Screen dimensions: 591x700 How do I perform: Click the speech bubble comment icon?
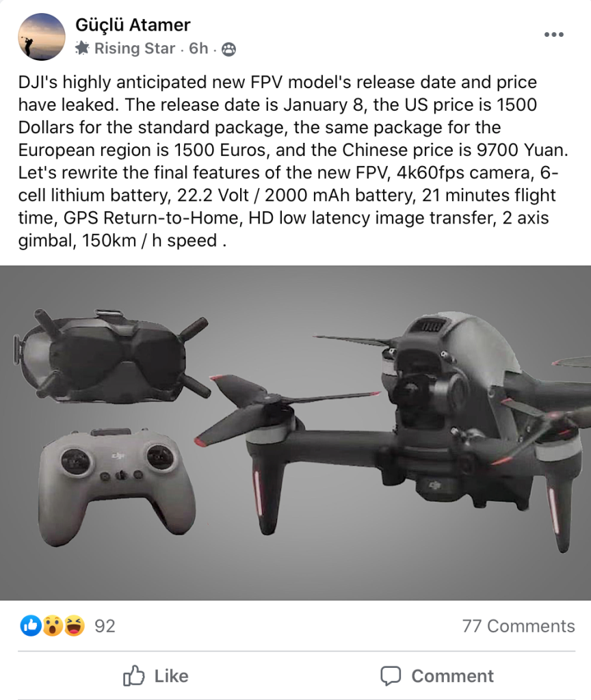(x=391, y=676)
